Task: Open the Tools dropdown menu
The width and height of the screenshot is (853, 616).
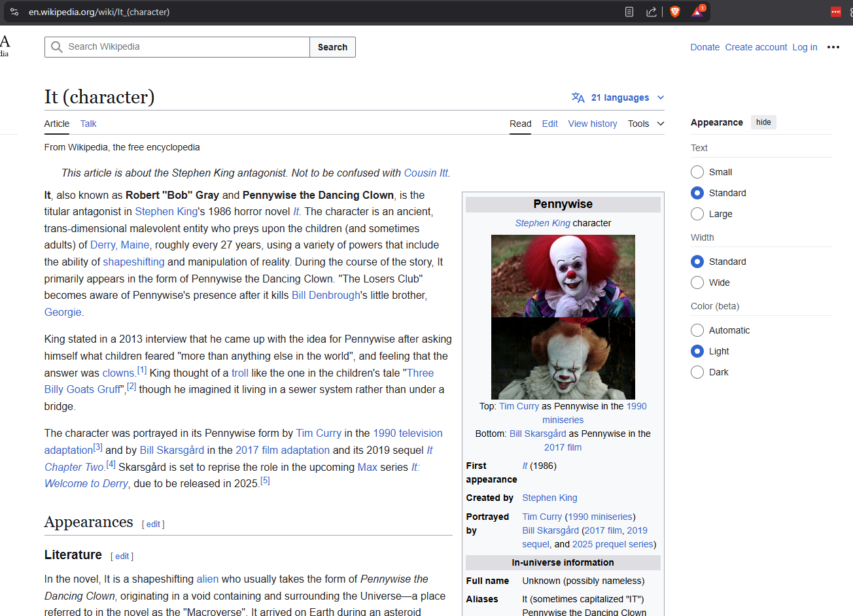Action: click(x=646, y=124)
